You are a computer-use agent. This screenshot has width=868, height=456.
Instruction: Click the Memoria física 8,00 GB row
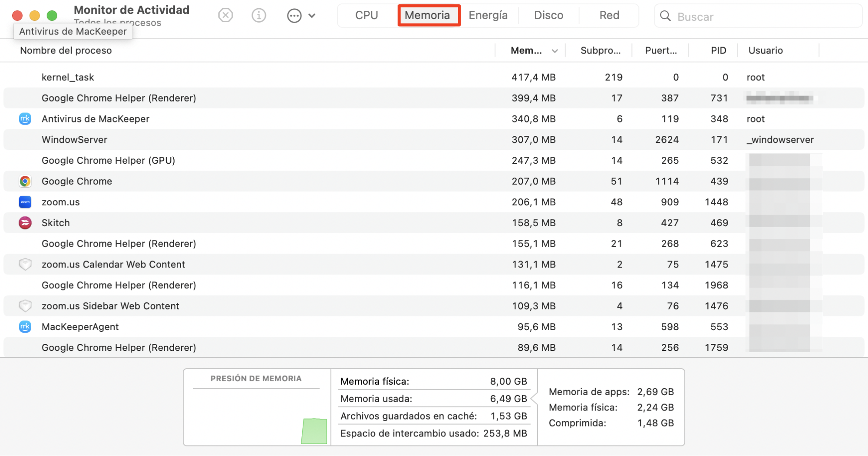(434, 381)
